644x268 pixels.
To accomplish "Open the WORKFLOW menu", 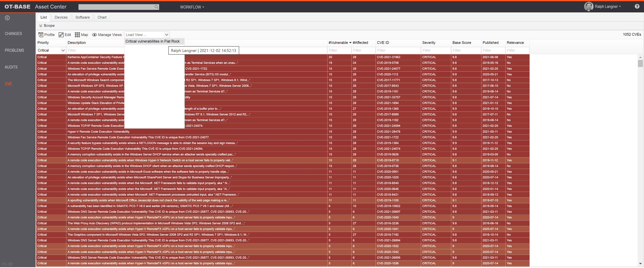I will [x=192, y=7].
